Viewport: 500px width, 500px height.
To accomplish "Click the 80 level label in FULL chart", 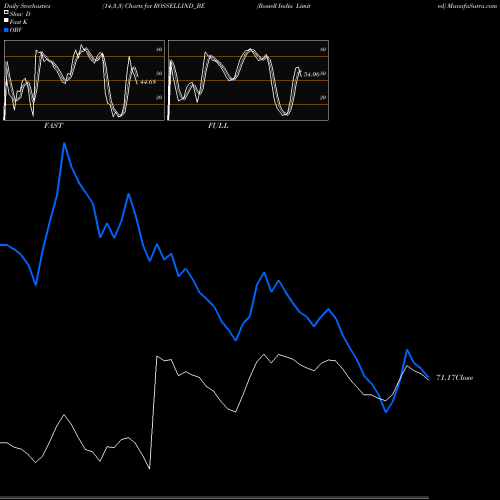I will point(323,49).
